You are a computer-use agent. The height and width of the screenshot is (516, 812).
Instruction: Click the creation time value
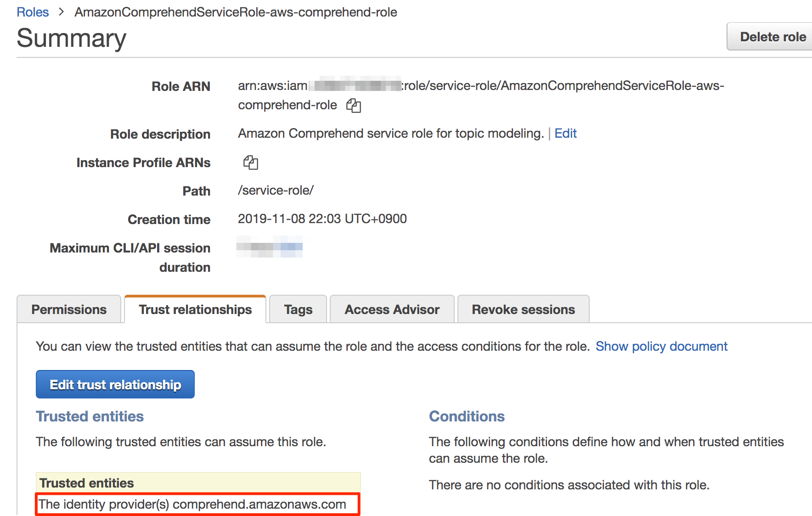click(322, 219)
